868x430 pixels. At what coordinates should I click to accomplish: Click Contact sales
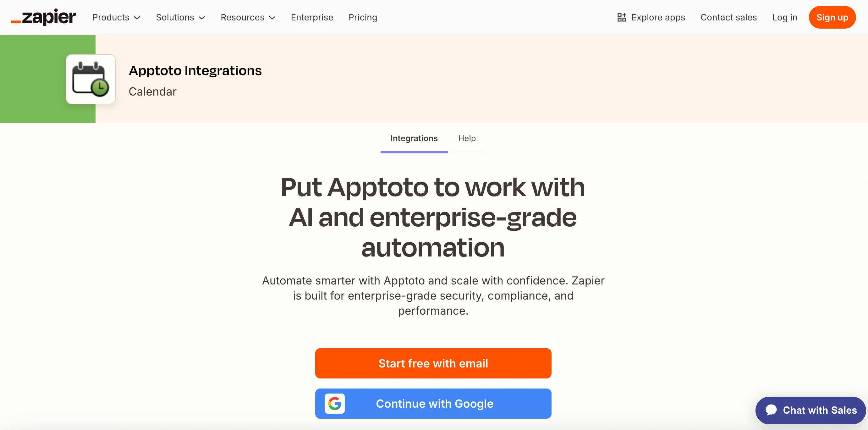pos(728,17)
